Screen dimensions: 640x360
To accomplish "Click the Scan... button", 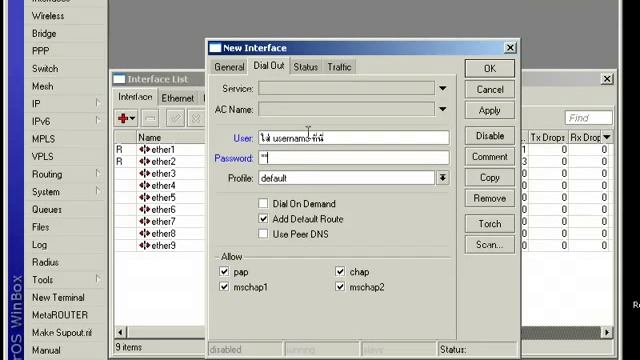I will tap(490, 244).
